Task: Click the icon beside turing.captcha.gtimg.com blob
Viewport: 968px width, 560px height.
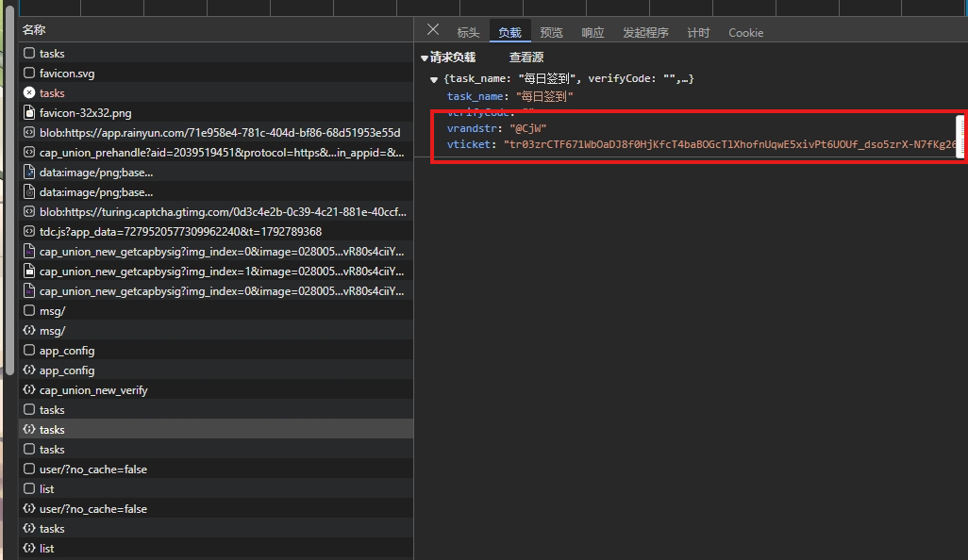Action: click(29, 212)
